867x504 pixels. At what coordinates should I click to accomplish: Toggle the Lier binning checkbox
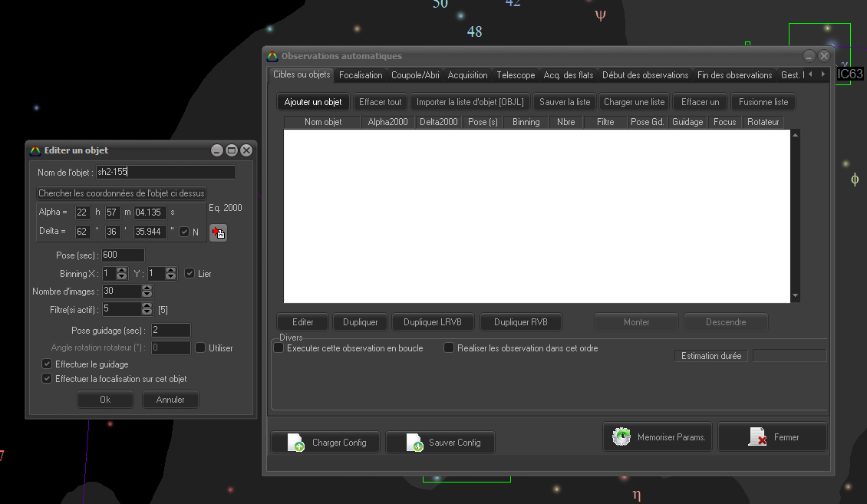click(x=190, y=273)
